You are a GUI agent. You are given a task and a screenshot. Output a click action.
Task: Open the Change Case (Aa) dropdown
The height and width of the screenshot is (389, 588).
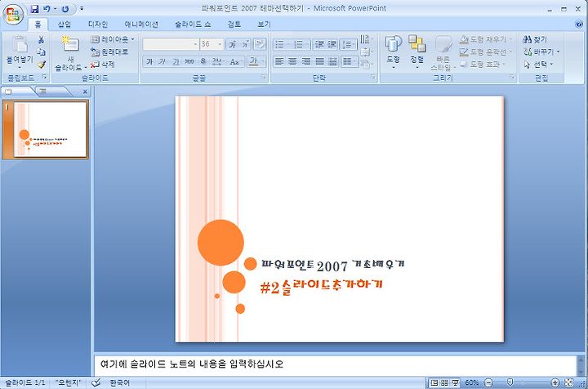[235, 61]
